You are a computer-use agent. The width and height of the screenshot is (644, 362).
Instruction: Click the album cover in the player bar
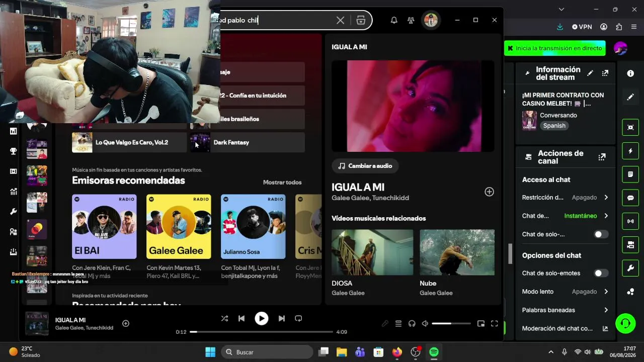37,323
